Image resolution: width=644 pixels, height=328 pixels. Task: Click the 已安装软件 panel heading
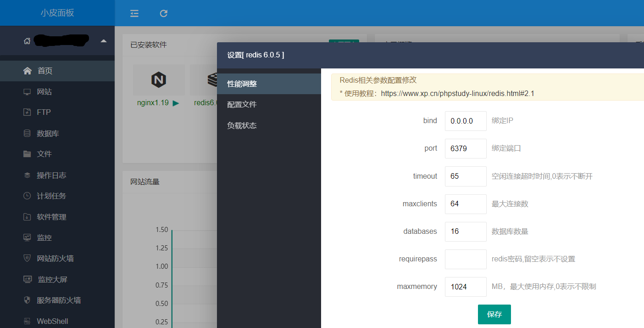pyautogui.click(x=149, y=45)
